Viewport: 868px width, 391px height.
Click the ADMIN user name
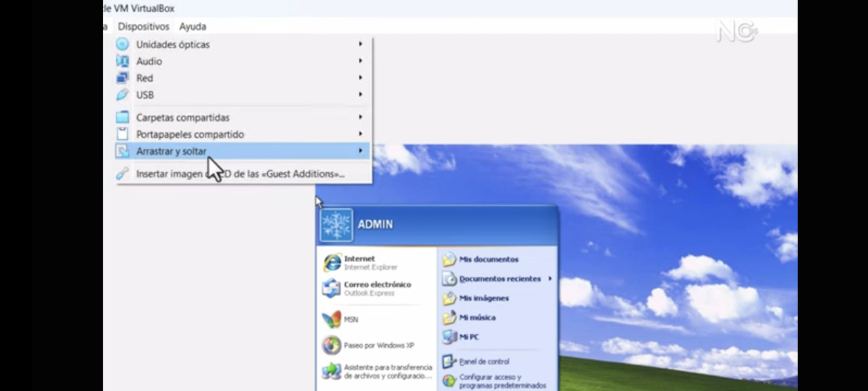click(375, 225)
